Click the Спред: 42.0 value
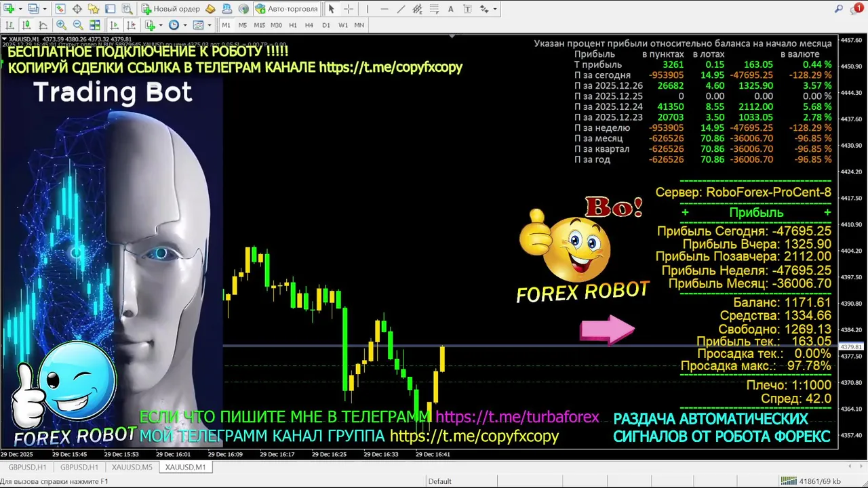Image resolution: width=868 pixels, height=488 pixels. (x=796, y=399)
